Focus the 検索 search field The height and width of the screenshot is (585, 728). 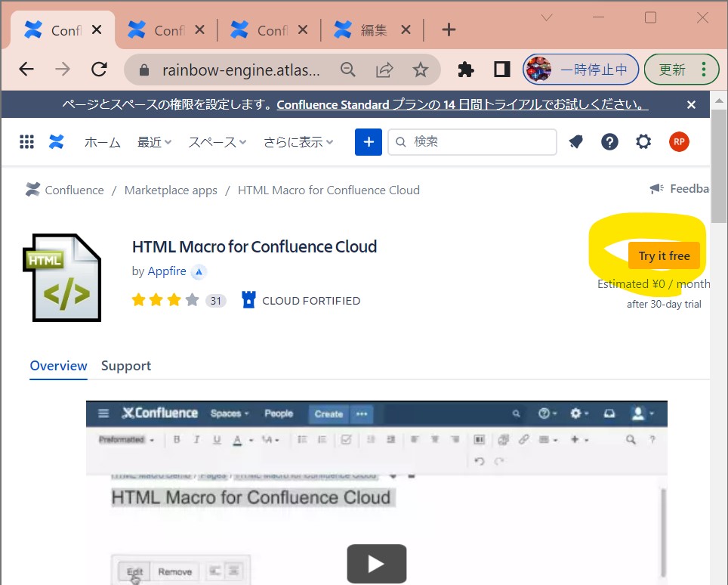pyautogui.click(x=472, y=142)
